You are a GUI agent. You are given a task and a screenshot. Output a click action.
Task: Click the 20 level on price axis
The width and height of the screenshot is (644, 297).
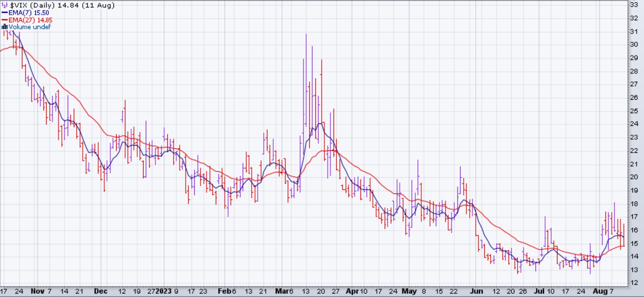pos(634,177)
